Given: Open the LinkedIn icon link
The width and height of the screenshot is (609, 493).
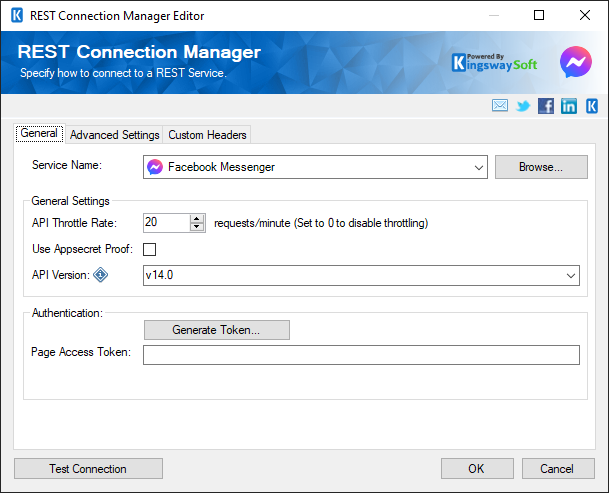Looking at the screenshot, I should coord(569,106).
